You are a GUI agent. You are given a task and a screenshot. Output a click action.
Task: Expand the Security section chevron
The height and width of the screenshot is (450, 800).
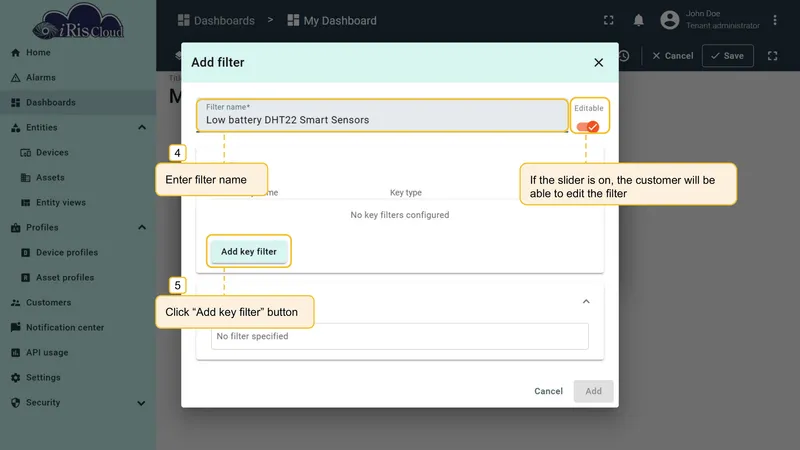141,403
